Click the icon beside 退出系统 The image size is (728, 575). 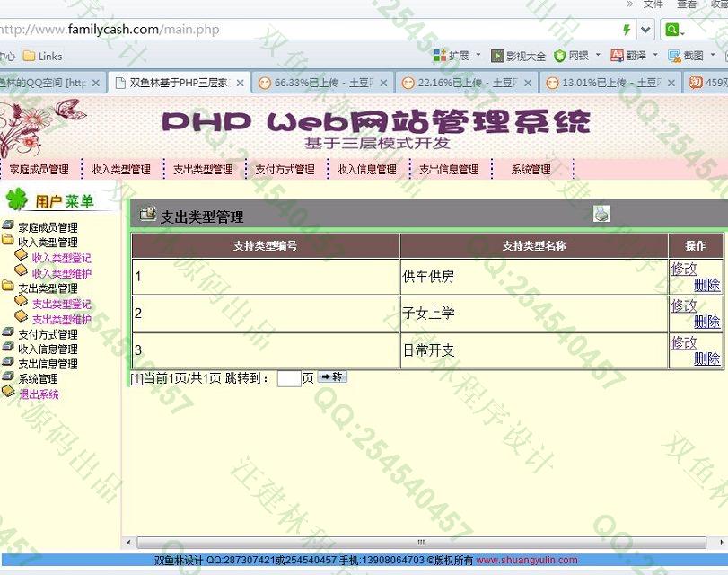(x=8, y=392)
